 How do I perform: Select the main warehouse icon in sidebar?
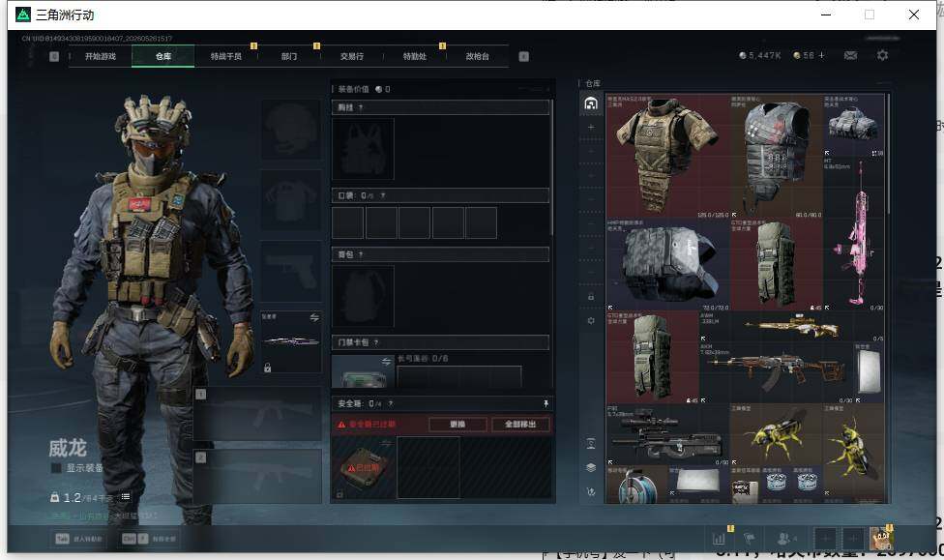[591, 103]
